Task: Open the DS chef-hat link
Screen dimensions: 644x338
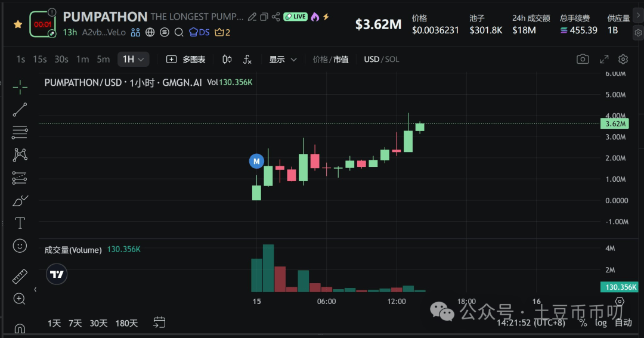Action: click(x=199, y=32)
